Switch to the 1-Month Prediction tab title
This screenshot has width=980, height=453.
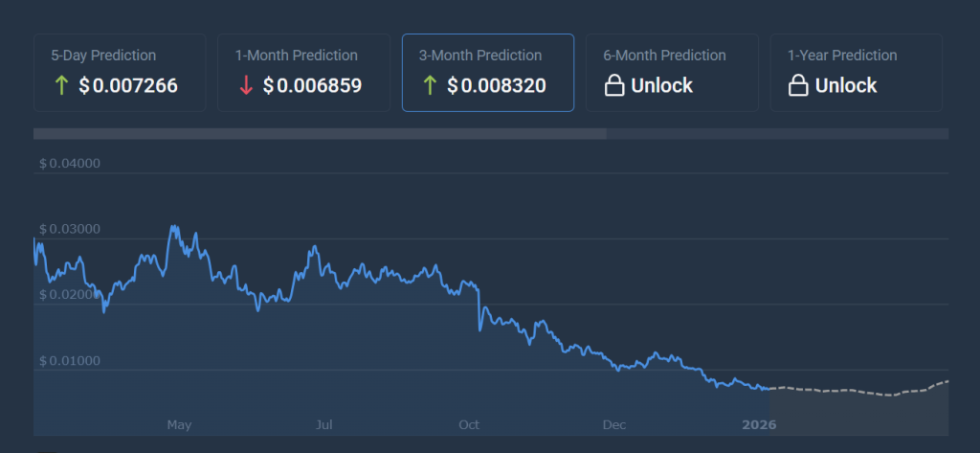click(x=296, y=56)
